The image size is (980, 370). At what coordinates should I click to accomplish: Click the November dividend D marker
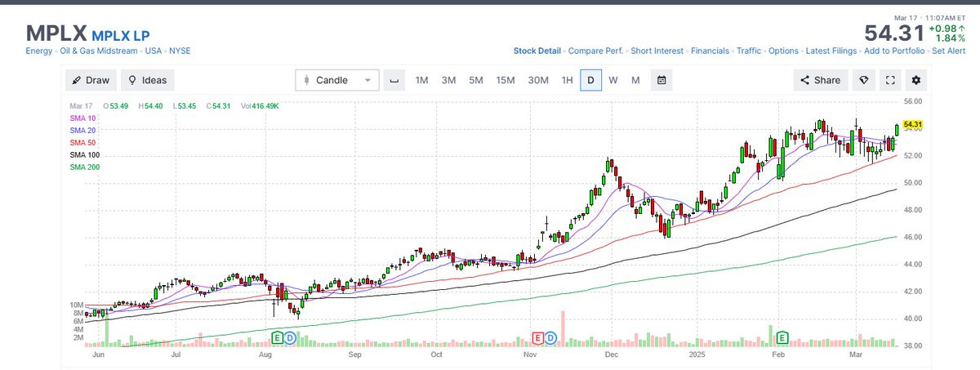click(550, 337)
